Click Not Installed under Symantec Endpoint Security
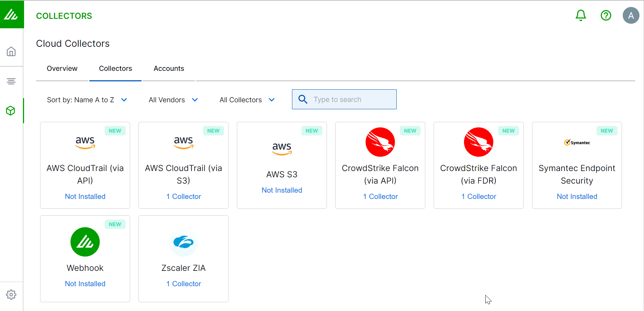Screen dimensions: 644x311 [577, 197]
